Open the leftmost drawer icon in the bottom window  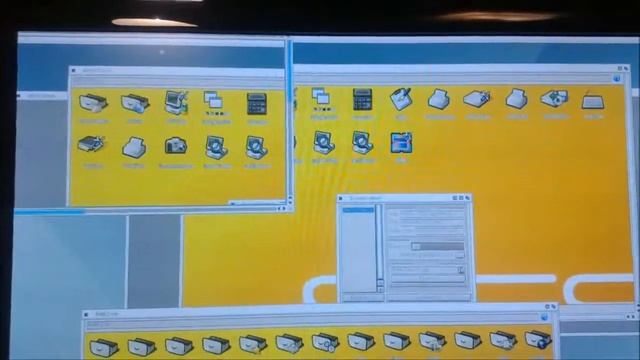pyautogui.click(x=104, y=347)
